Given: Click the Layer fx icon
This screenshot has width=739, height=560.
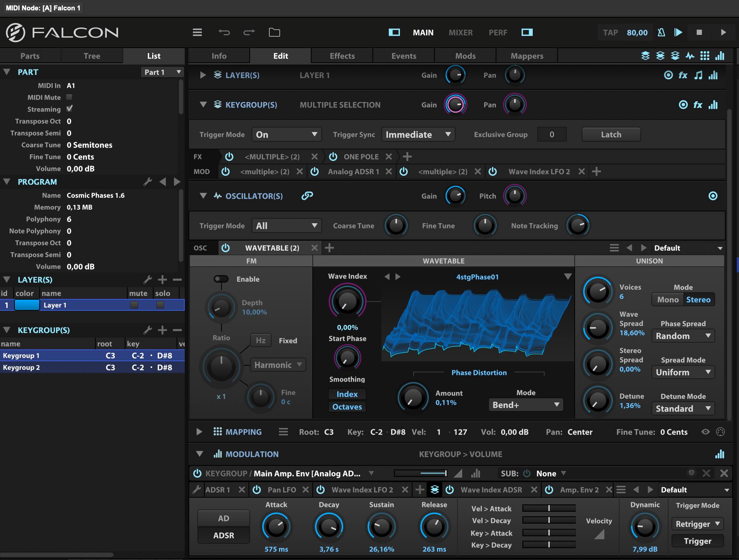Looking at the screenshot, I should point(683,75).
